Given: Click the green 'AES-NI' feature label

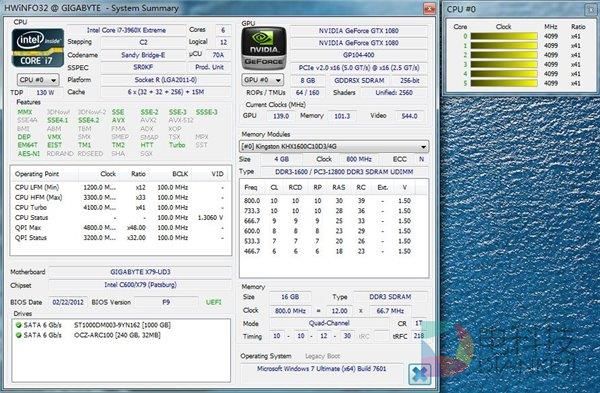Looking at the screenshot, I should (x=29, y=153).
